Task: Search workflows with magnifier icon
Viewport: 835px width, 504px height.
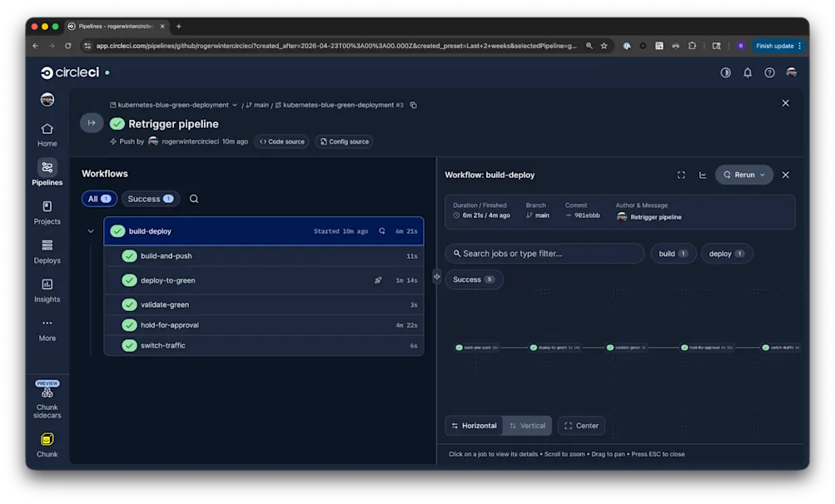Action: [194, 199]
